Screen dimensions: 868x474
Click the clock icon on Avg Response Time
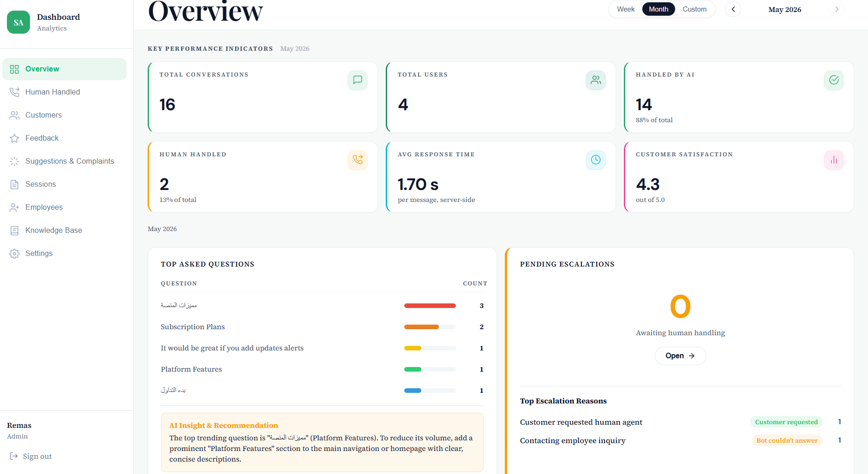[596, 160]
